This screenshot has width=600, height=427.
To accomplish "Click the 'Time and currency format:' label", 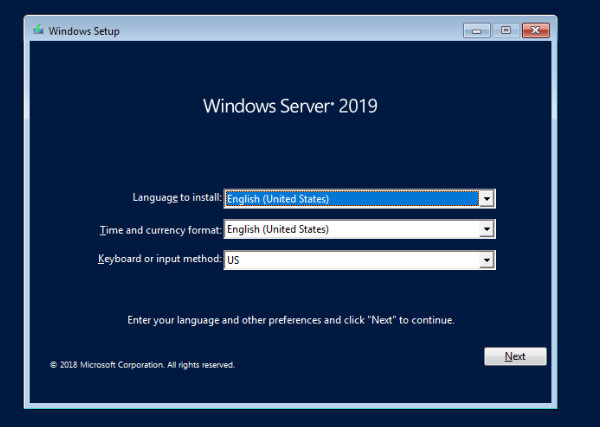I will click(161, 230).
